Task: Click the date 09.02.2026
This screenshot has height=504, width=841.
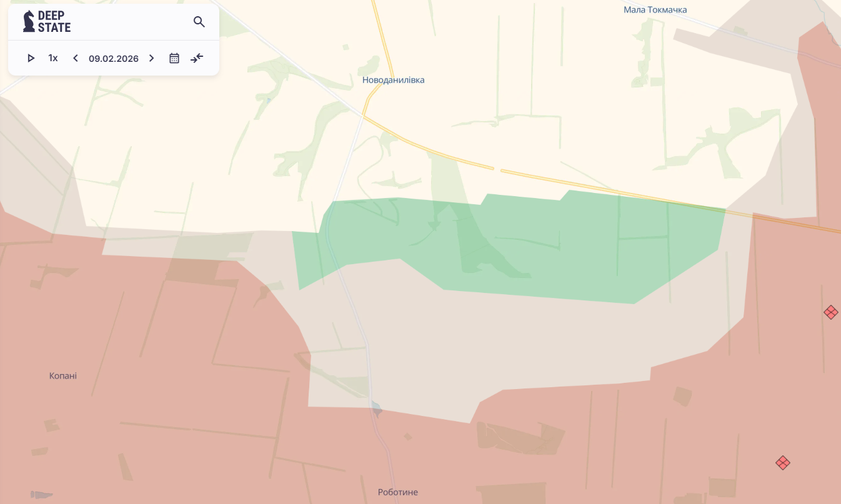Action: tap(113, 59)
